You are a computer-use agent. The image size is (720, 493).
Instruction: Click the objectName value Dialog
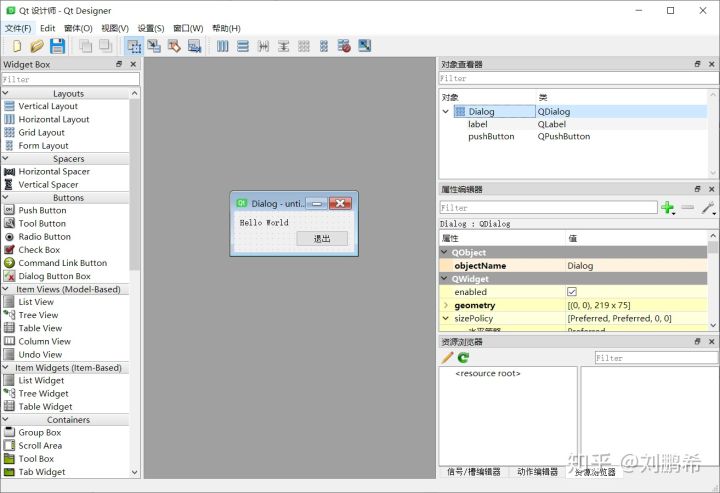click(636, 266)
